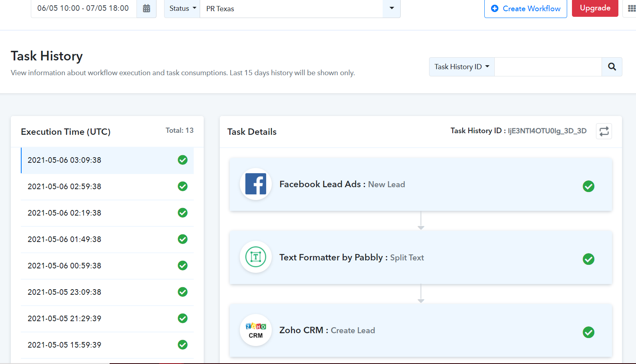
Task: Click the Task History page heading
Action: point(47,56)
